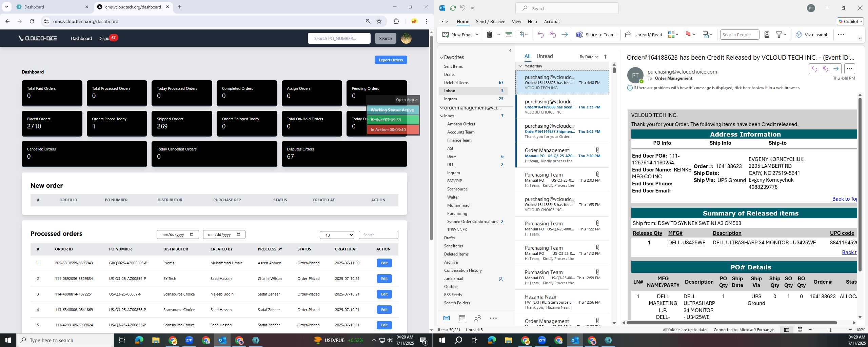Image resolution: width=868 pixels, height=347 pixels.
Task: Open a new Chrome tab with plus
Action: (x=180, y=7)
